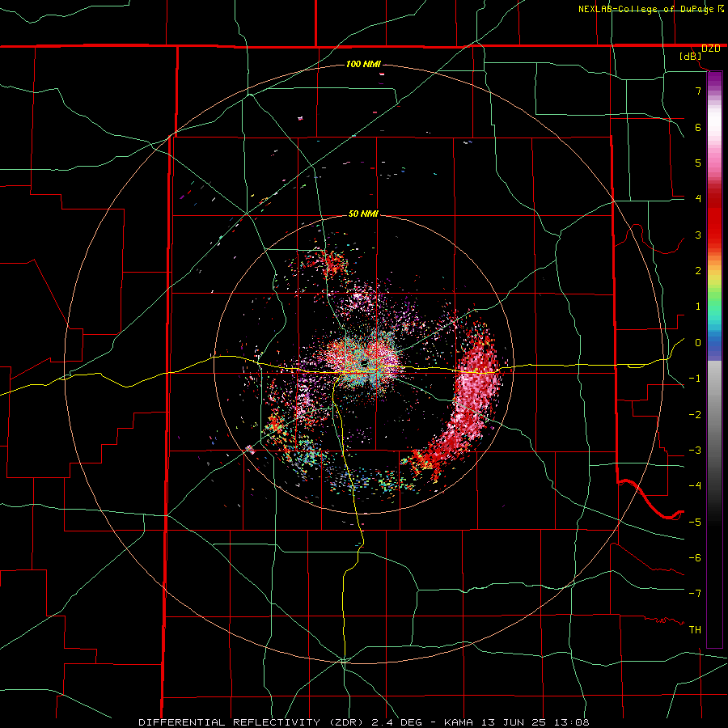Click the bottom caption Differential Reflectivity KAMA
Screen dimensions: 728x728
(x=363, y=722)
